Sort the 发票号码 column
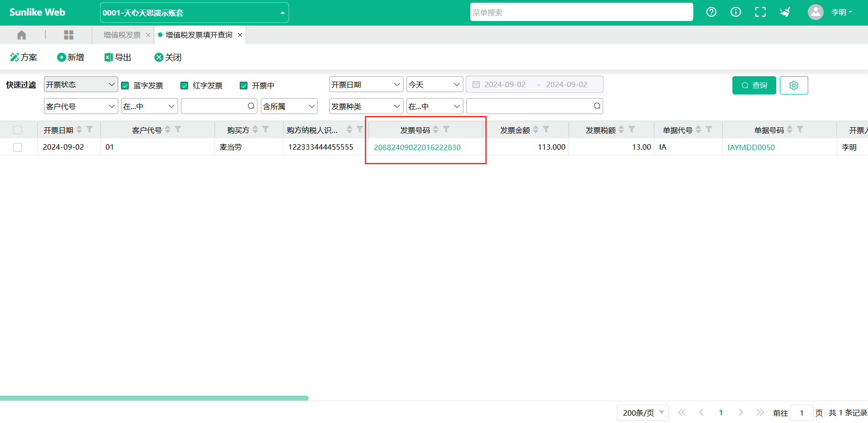This screenshot has width=868, height=423. [x=436, y=130]
